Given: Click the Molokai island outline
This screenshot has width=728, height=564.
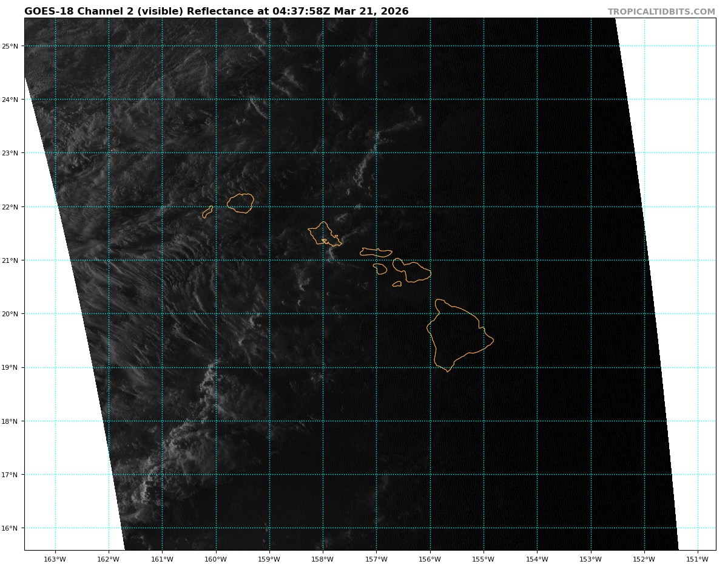Looking at the screenshot, I should tap(376, 252).
